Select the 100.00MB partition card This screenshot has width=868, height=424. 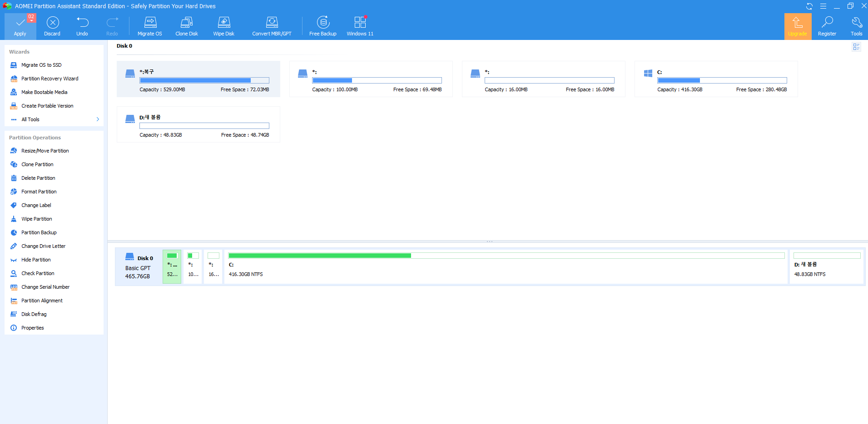[x=371, y=79]
